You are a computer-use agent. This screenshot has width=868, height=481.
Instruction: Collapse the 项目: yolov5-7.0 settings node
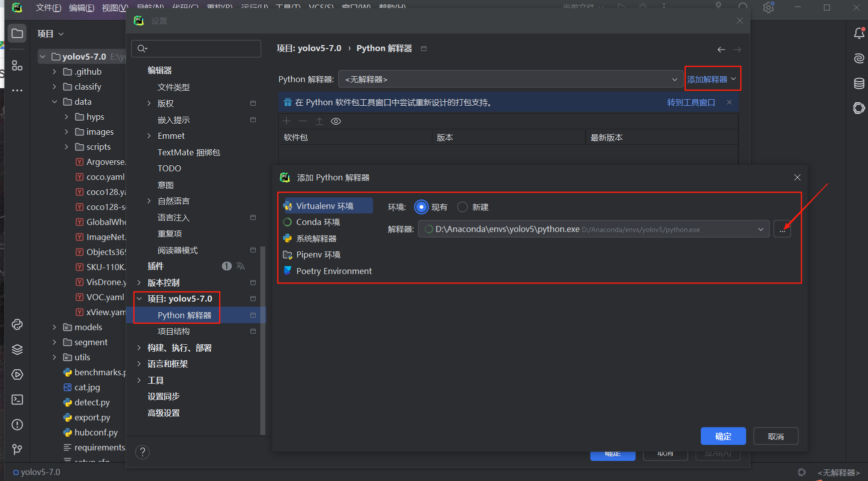[139, 299]
